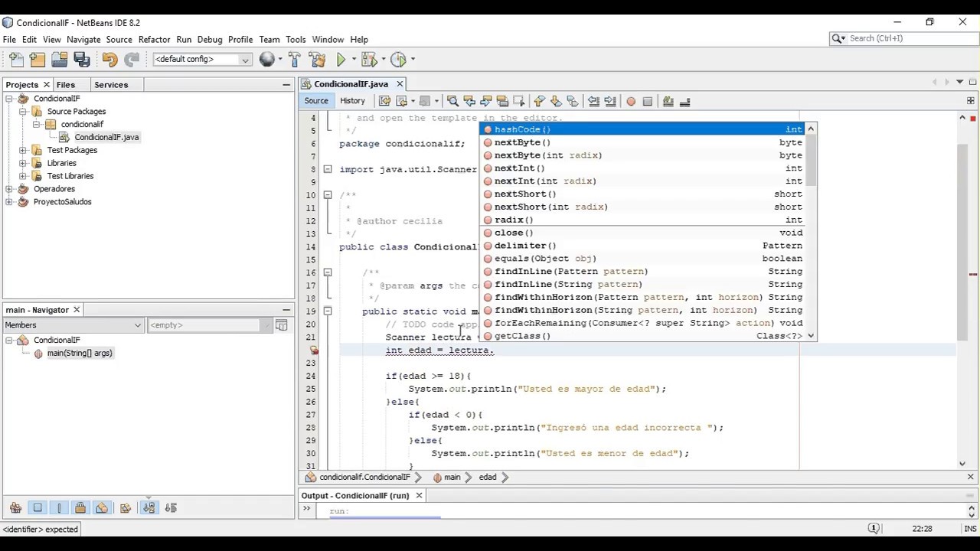Toggle Fully Qualified Names in Navigator

pos(126,508)
